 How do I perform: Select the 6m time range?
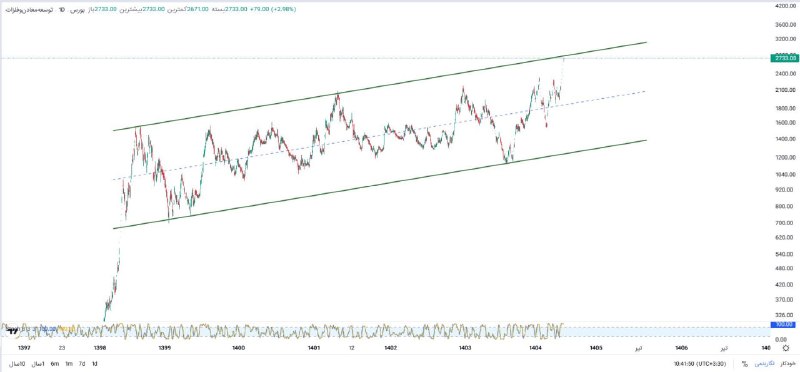pos(55,364)
